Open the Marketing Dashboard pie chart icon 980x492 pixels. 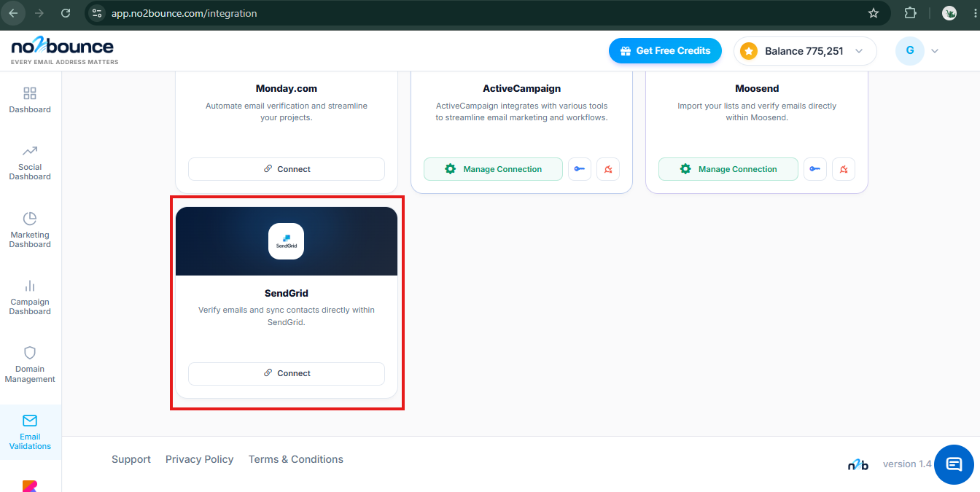click(x=30, y=219)
